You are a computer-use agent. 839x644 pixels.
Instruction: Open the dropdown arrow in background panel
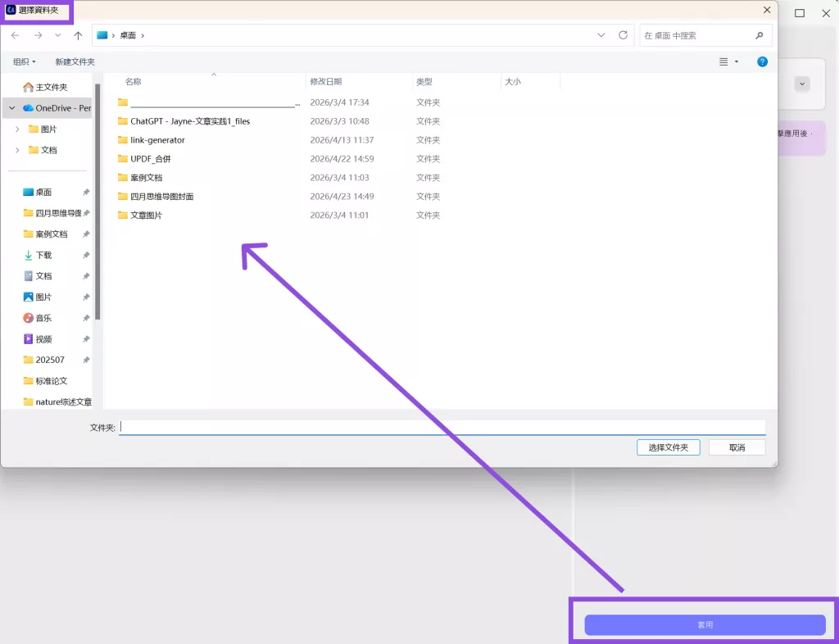pos(801,84)
